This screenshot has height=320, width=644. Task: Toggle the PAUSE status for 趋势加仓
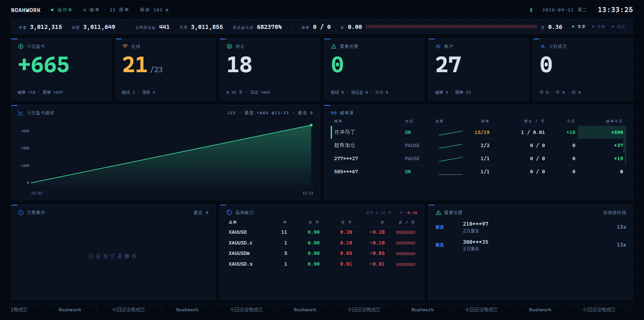point(412,145)
